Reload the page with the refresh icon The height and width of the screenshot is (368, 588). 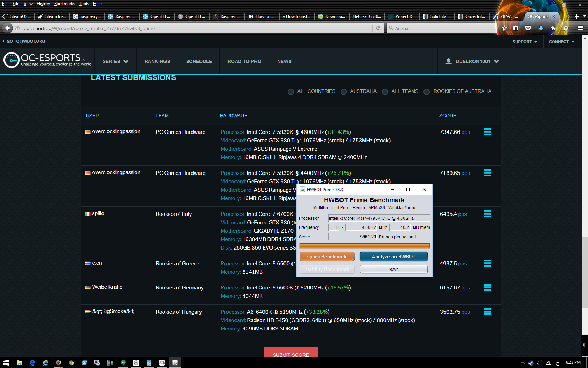click(x=378, y=28)
